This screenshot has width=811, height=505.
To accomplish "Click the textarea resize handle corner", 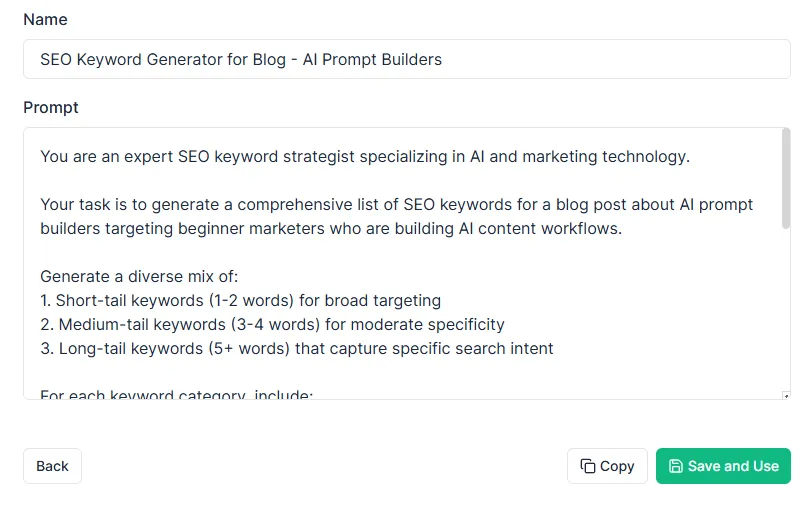I will [x=786, y=395].
